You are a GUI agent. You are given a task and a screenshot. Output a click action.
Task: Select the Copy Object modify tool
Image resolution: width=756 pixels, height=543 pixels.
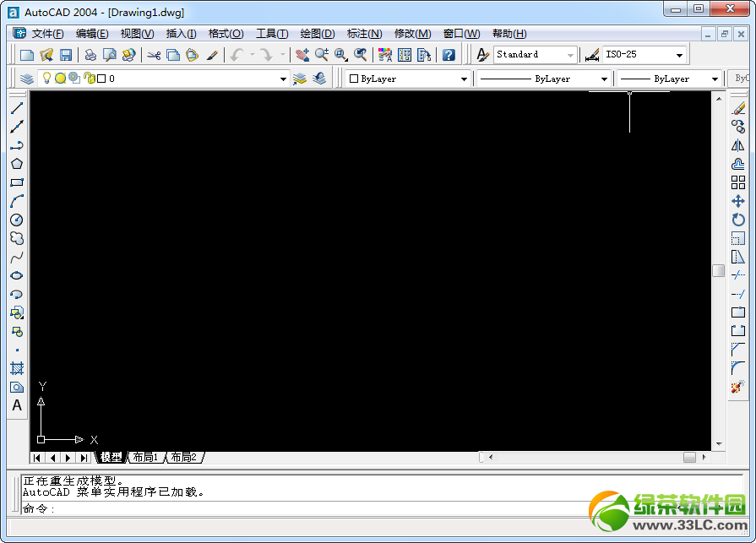point(738,127)
